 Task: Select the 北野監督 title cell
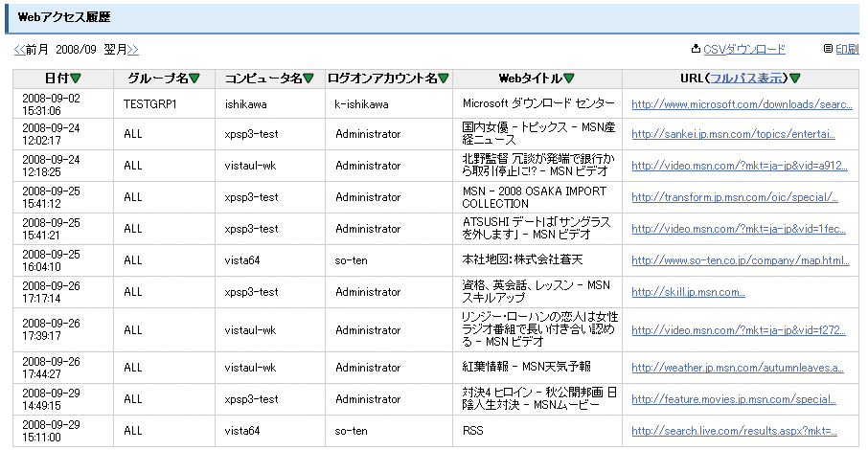click(538, 166)
